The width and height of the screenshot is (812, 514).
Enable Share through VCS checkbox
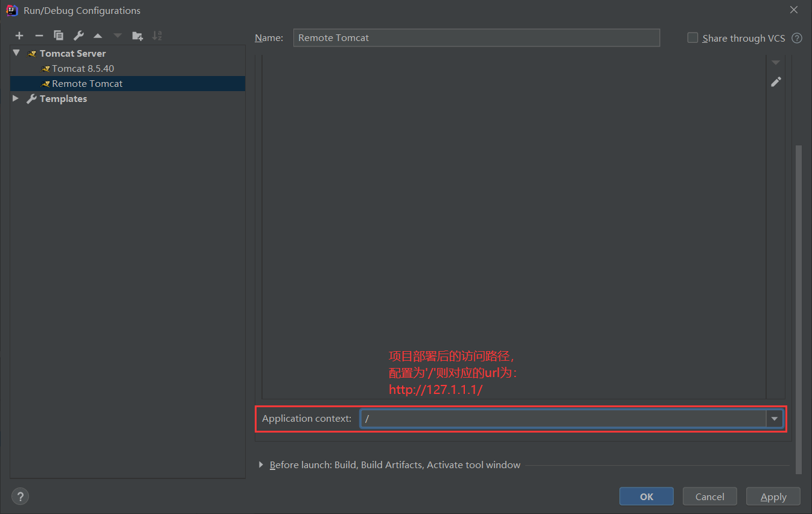[x=692, y=37]
